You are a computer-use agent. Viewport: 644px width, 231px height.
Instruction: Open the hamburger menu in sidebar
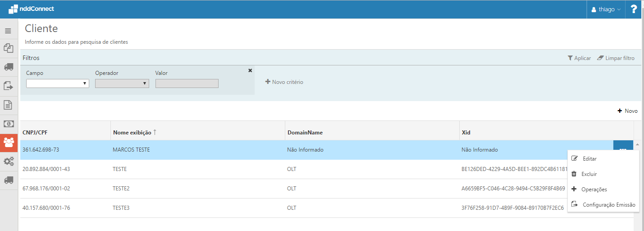click(x=8, y=31)
